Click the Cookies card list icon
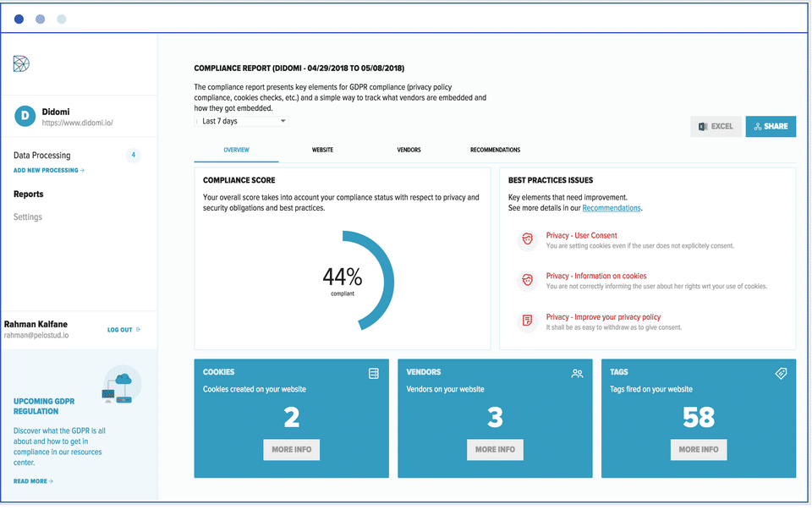812x510 pixels. click(x=373, y=373)
